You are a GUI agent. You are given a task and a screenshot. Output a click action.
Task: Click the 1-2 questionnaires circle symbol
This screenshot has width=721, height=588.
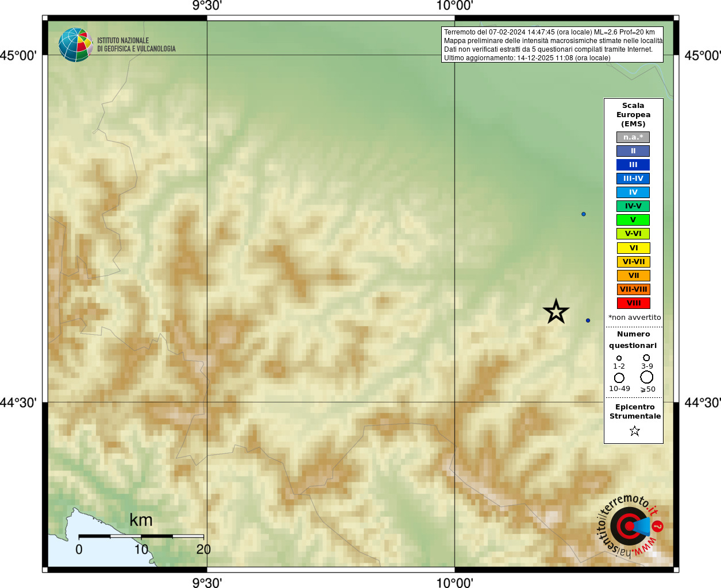(619, 358)
